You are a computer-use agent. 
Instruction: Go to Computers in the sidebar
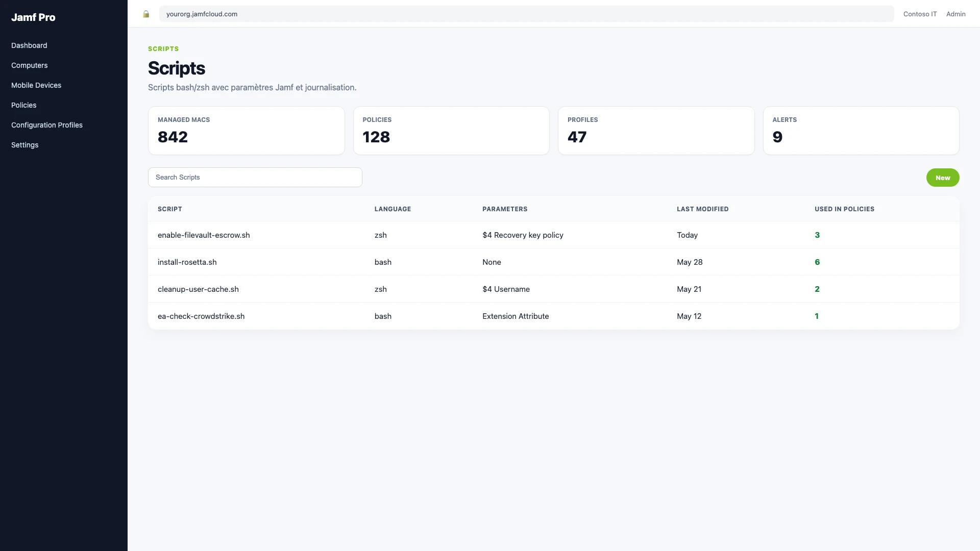(x=29, y=65)
